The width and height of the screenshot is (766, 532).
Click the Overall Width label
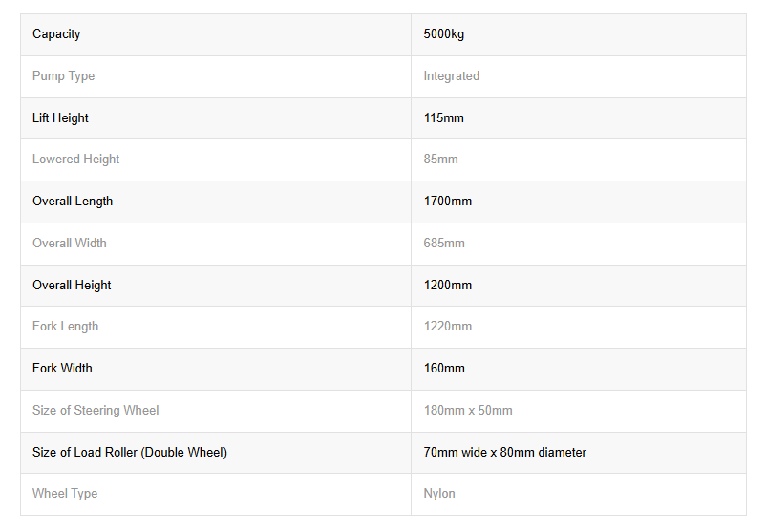click(x=70, y=244)
